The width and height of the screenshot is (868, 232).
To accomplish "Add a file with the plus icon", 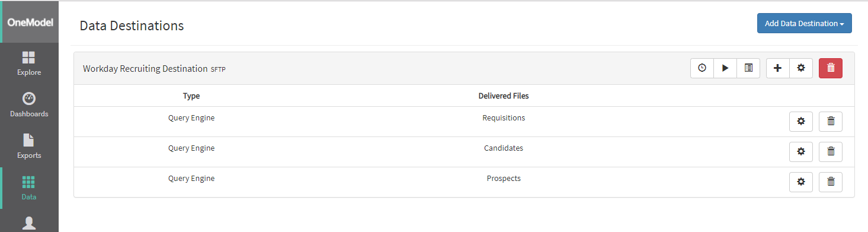I will [x=778, y=68].
